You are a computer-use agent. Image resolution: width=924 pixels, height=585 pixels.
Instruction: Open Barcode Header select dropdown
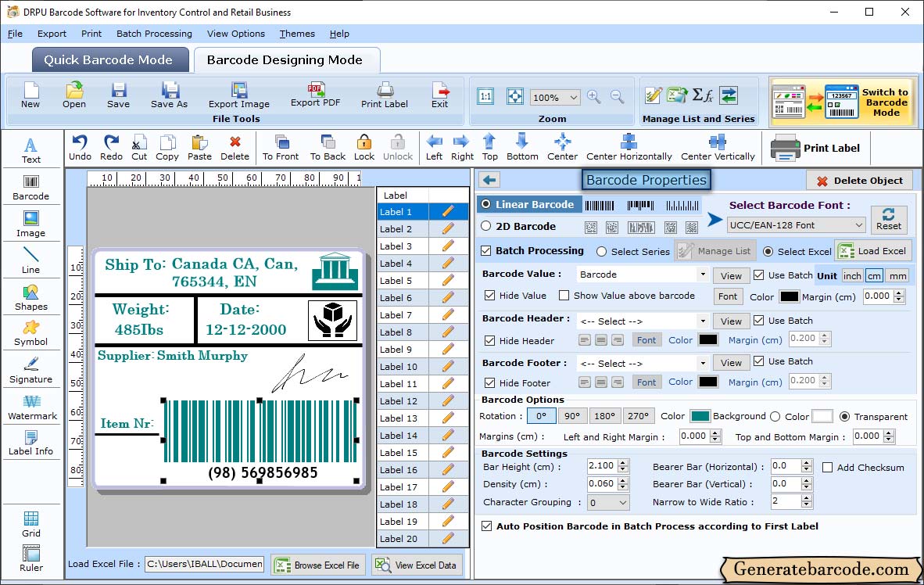coord(703,321)
